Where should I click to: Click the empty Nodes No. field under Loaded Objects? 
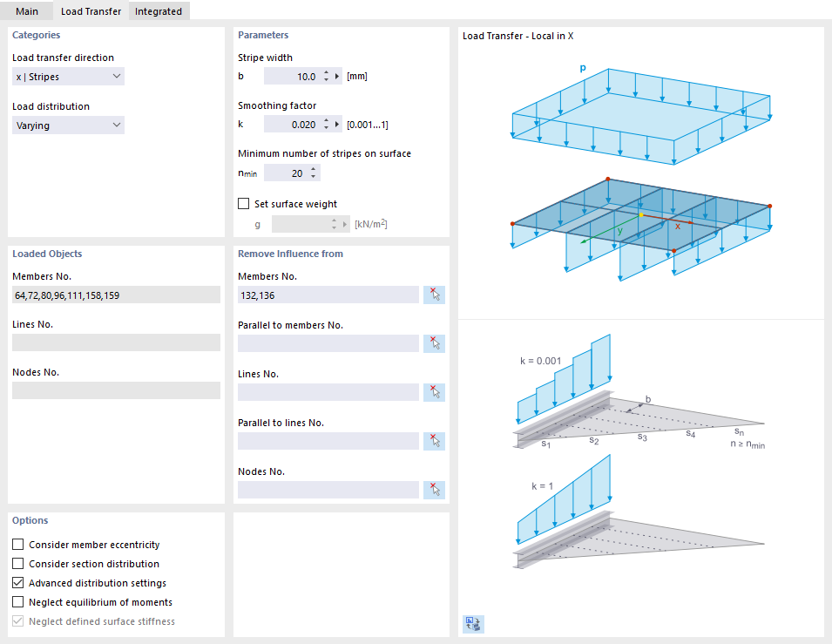(116, 390)
